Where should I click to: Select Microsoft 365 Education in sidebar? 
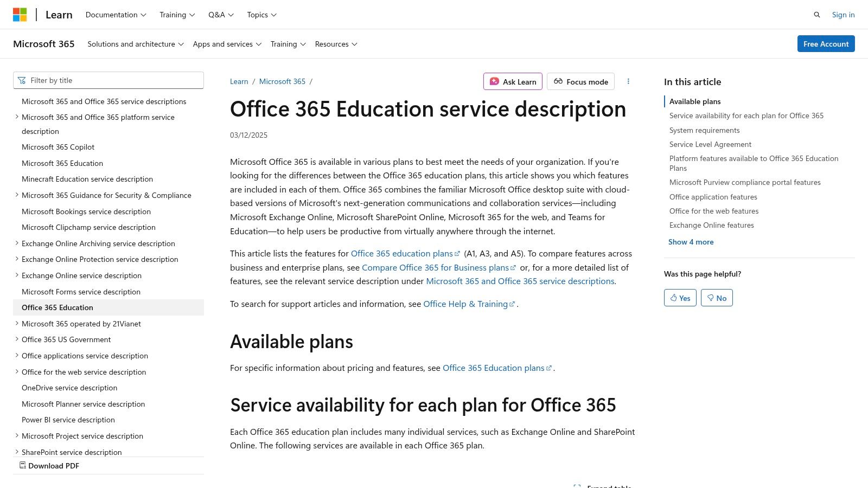pos(62,163)
